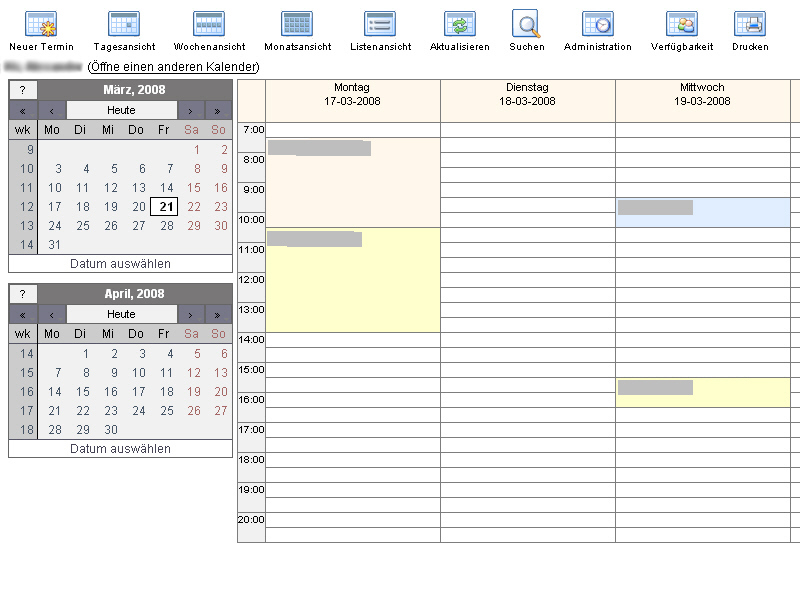Select March 21 in the mini calendar
Viewport: 800px width, 600px height.
click(165, 207)
